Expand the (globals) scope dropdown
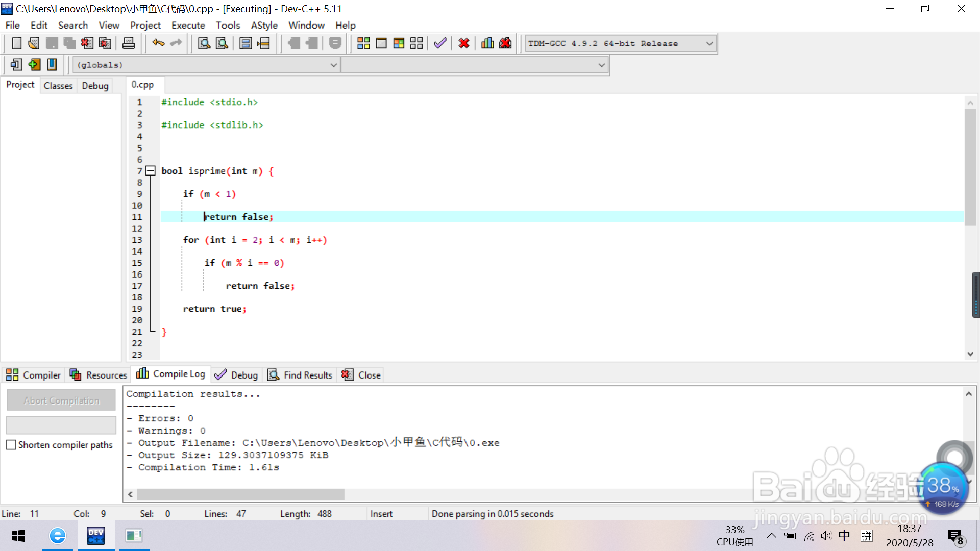 click(x=333, y=65)
